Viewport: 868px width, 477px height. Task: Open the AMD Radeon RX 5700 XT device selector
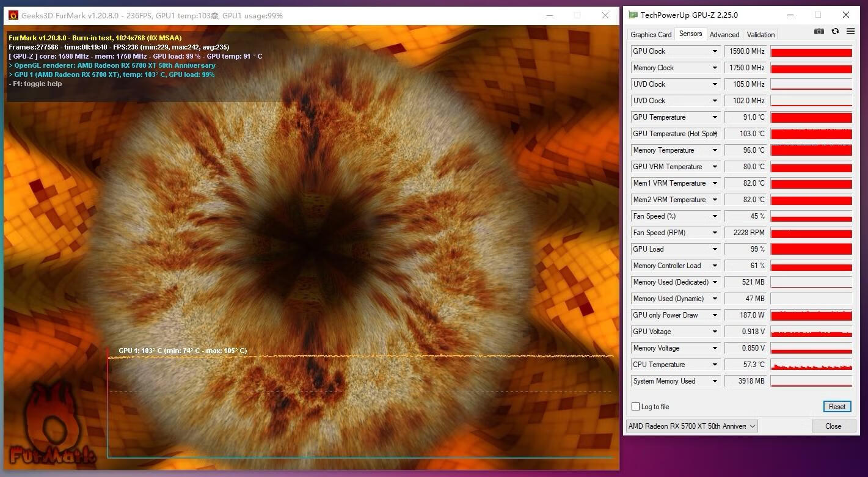(x=692, y=426)
